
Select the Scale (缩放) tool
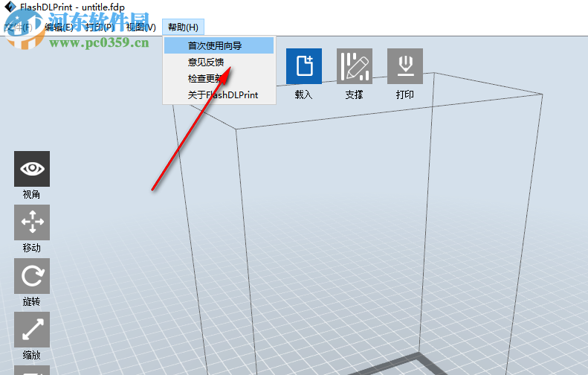pyautogui.click(x=32, y=330)
